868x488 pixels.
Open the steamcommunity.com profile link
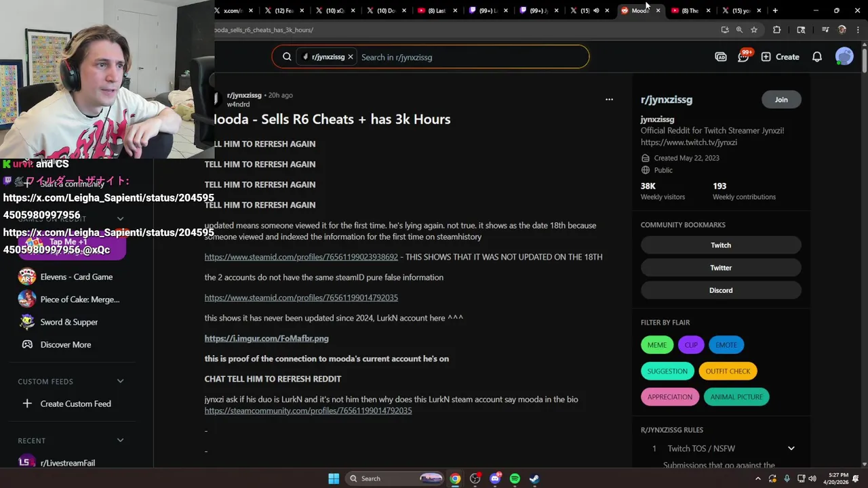(x=308, y=411)
